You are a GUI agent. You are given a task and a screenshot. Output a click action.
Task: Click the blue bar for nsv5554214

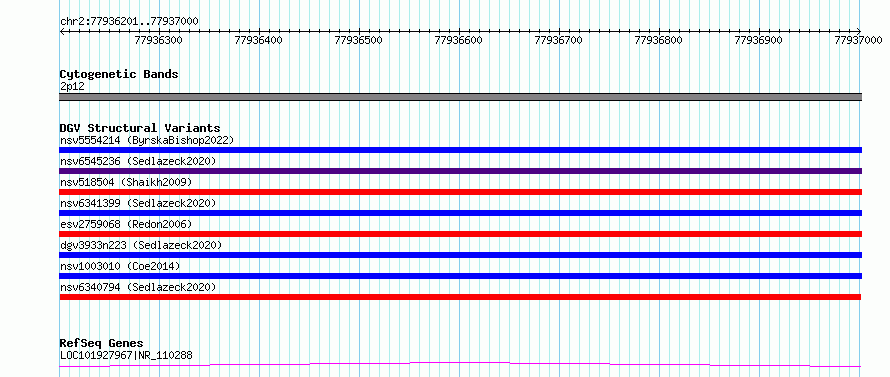click(460, 150)
